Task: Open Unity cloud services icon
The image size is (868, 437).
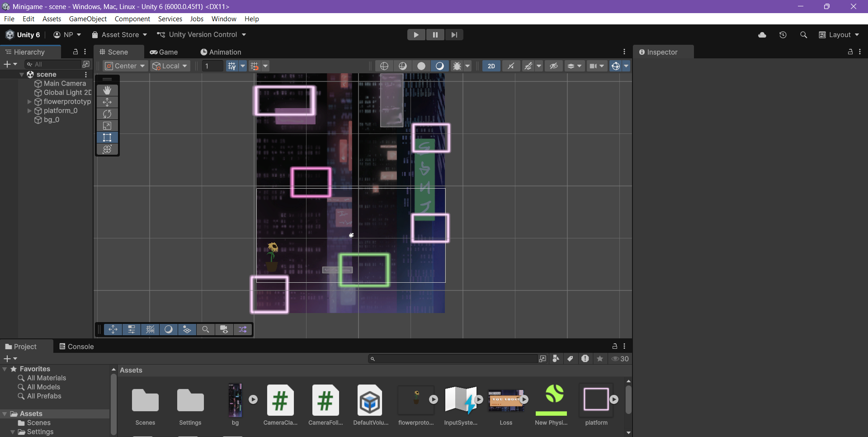Action: tap(762, 35)
